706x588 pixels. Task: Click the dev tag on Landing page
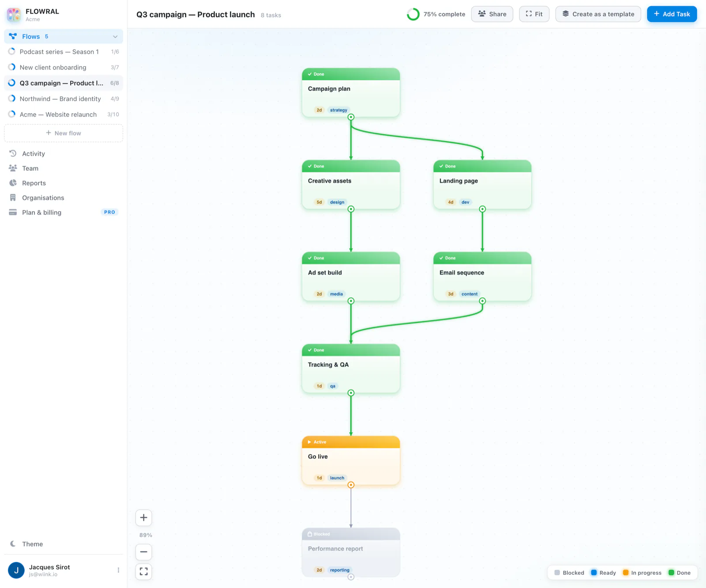466,202
